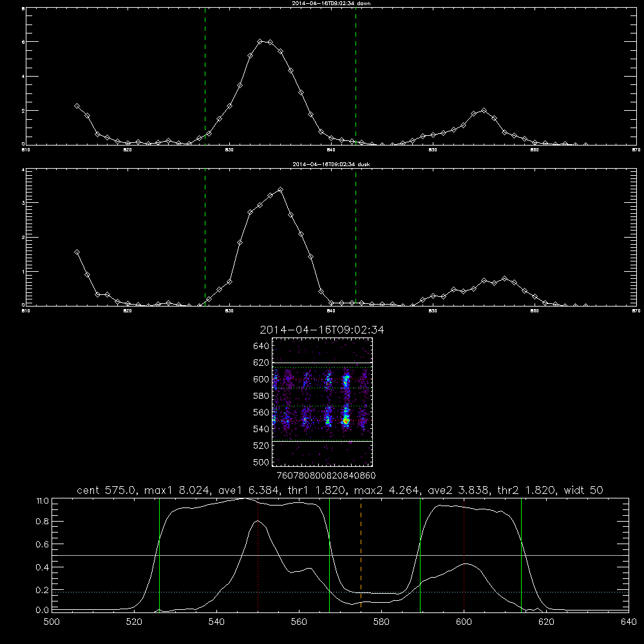
Task: Click the 'cent 575.0' value in the stats line
Action: tap(106, 490)
